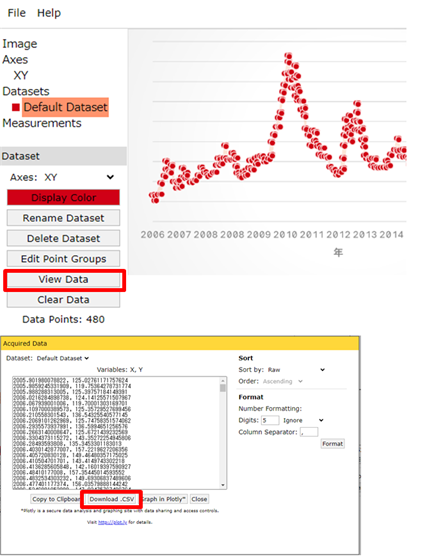Open the File menu
The image size is (427, 559).
16,13
